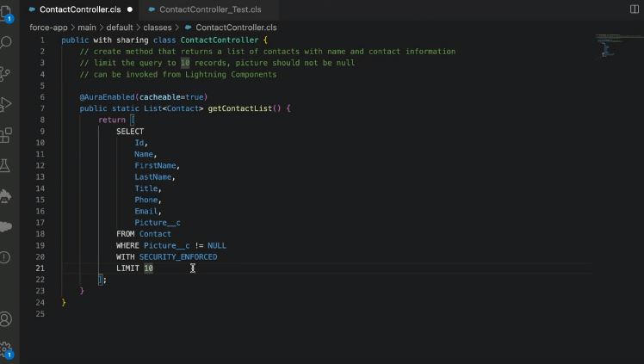This screenshot has height=364, width=644.
Task: Click main in the breadcrumb
Action: click(x=87, y=28)
